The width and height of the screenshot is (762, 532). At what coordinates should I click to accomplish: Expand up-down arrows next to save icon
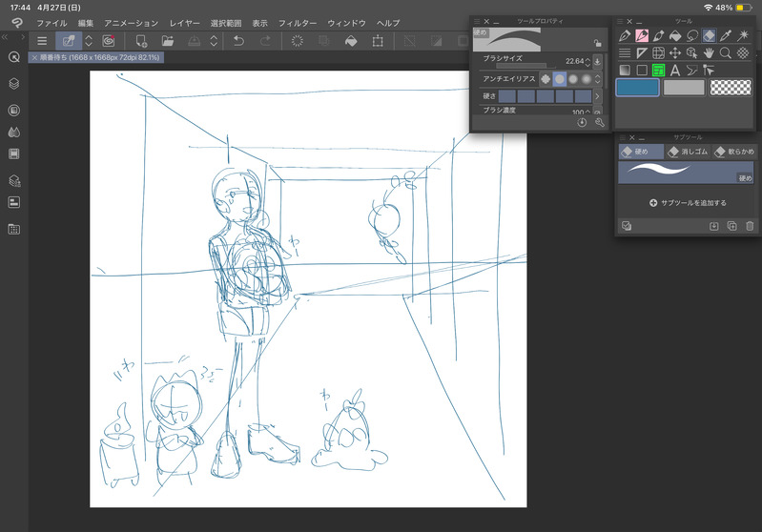[x=214, y=41]
